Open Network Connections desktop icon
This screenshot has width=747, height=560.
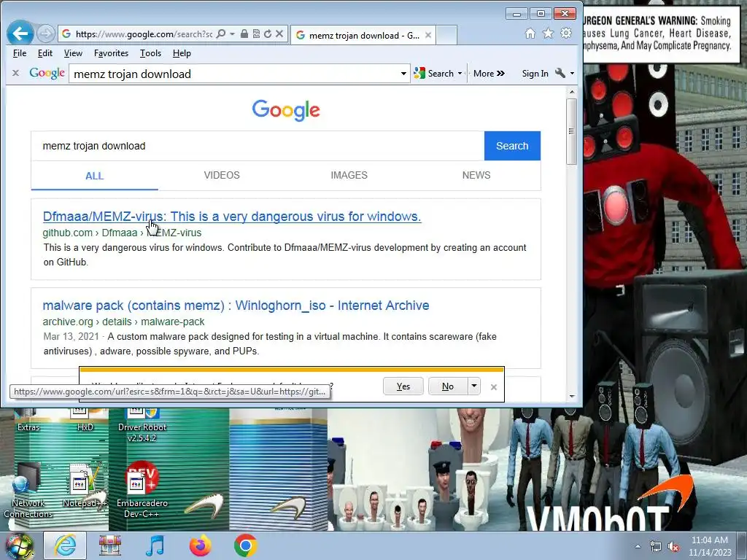(x=28, y=491)
